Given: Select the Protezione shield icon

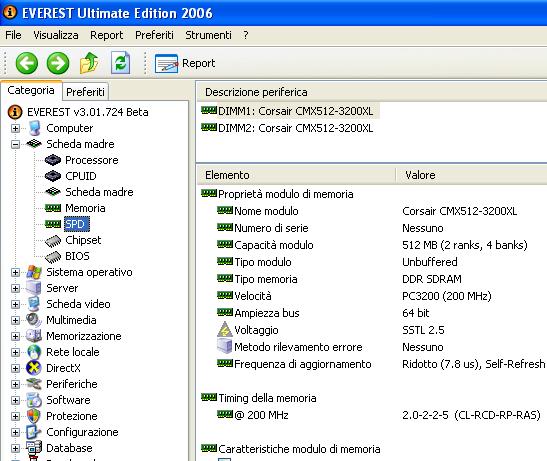Looking at the screenshot, I should pos(33,416).
